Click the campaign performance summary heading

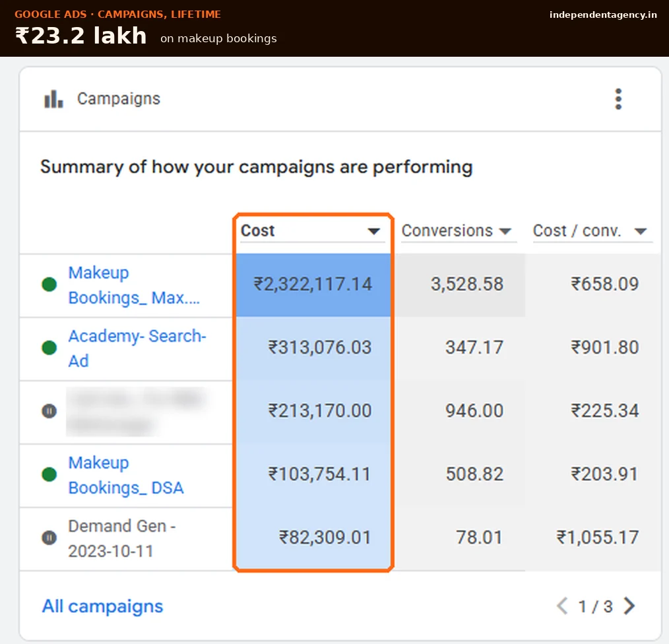257,167
